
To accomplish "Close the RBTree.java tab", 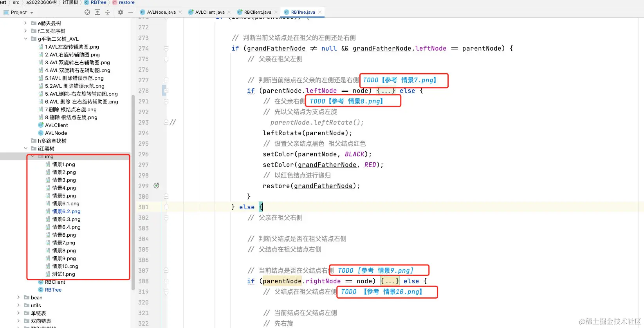I will (x=320, y=12).
